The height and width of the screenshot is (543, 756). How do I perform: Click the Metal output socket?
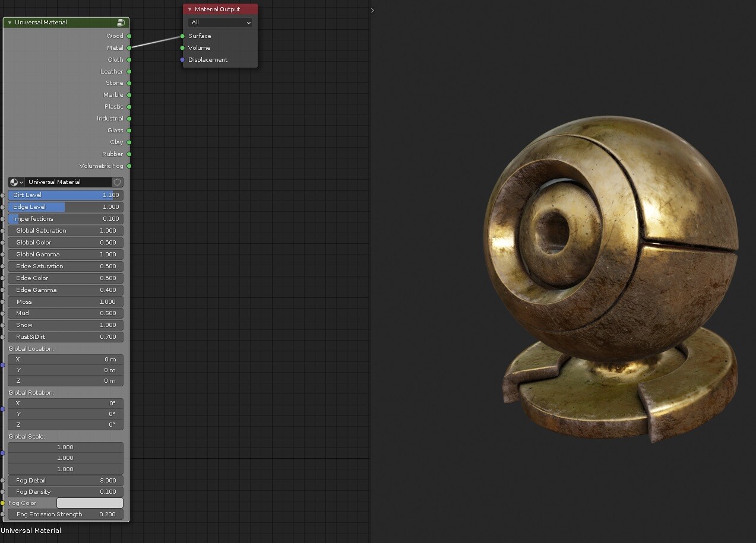129,47
